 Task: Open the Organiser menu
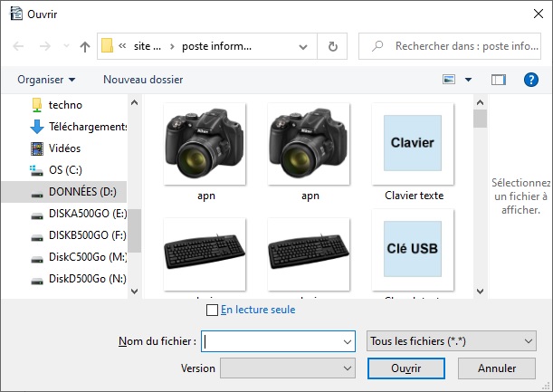click(46, 80)
